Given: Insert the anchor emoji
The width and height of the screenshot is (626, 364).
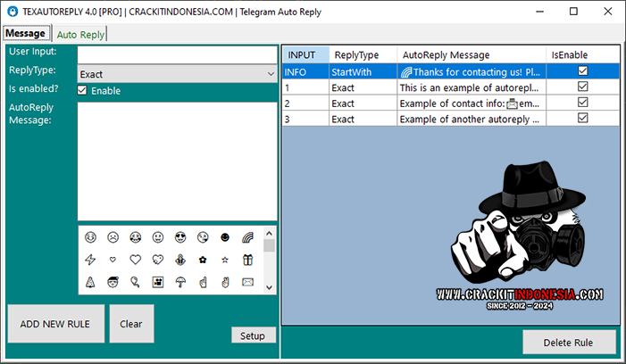Looking at the screenshot, I should pos(179,260).
